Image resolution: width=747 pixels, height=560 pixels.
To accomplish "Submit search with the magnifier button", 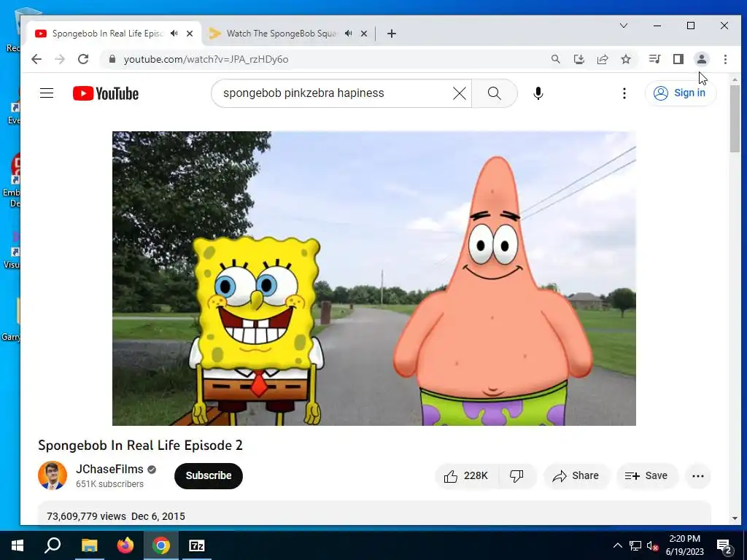I will pyautogui.click(x=495, y=93).
